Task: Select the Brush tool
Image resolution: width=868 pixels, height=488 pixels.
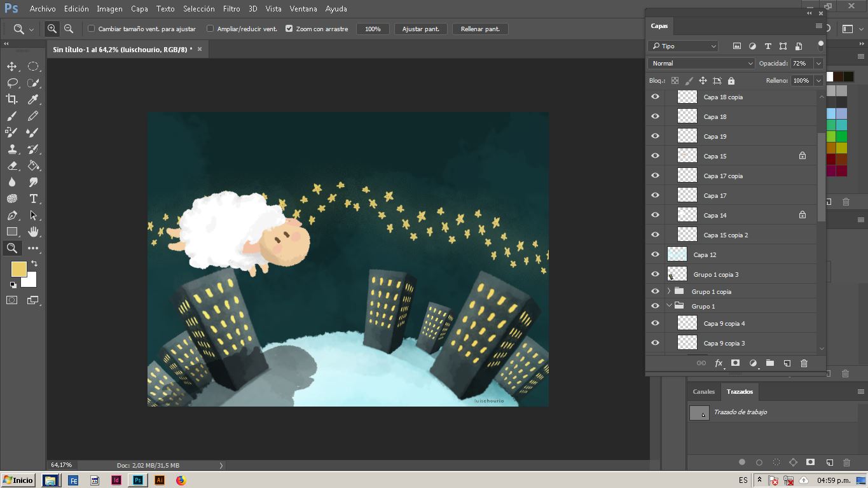Action: pos(11,116)
